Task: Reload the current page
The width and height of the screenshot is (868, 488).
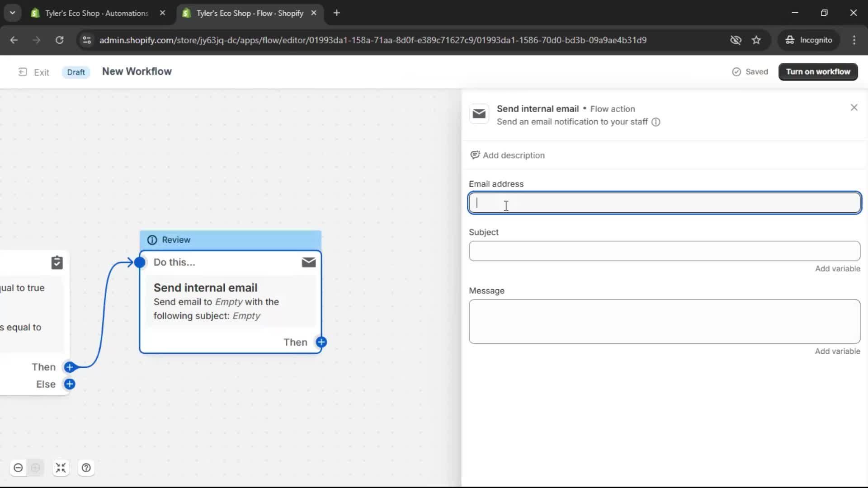Action: (x=59, y=40)
